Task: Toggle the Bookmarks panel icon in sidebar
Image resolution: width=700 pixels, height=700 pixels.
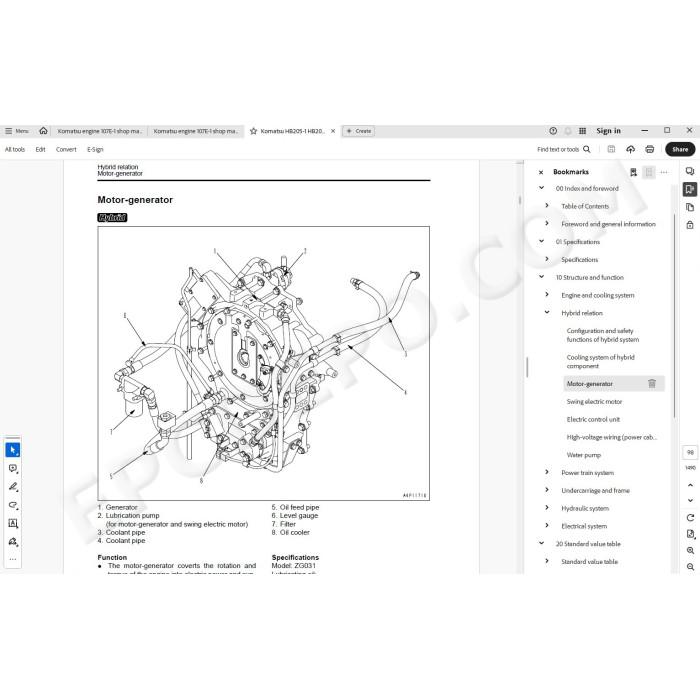Action: 690,189
